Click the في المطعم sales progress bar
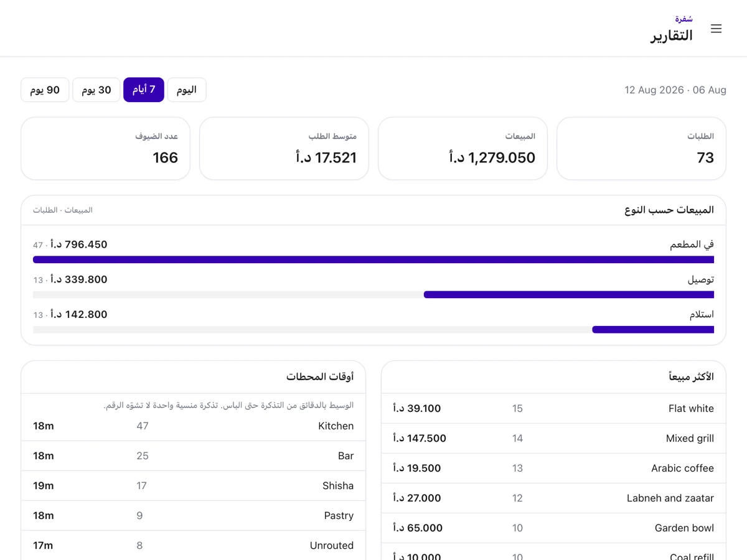 point(374,259)
